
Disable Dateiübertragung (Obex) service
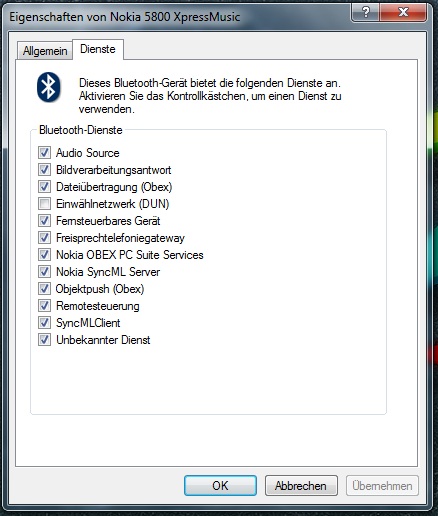44,187
